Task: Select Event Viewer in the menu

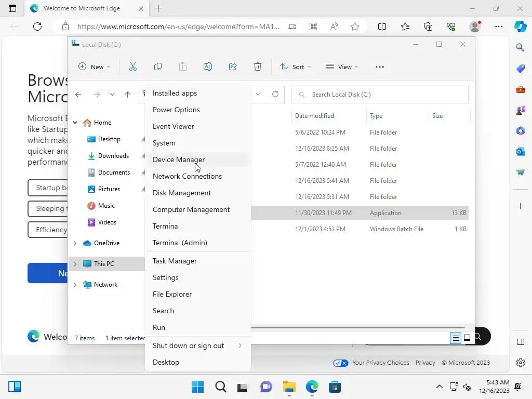Action: 198,127
